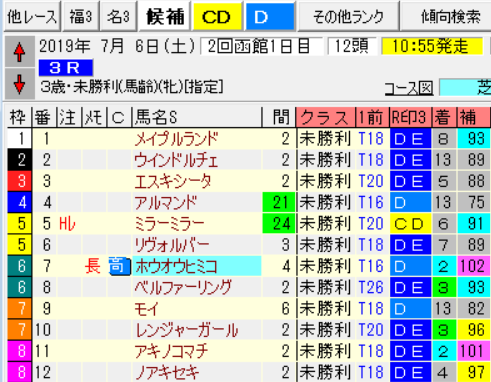491x382 pixels.
Task: Click the yellow 97 value for ノアキセキ
Action: point(474,372)
